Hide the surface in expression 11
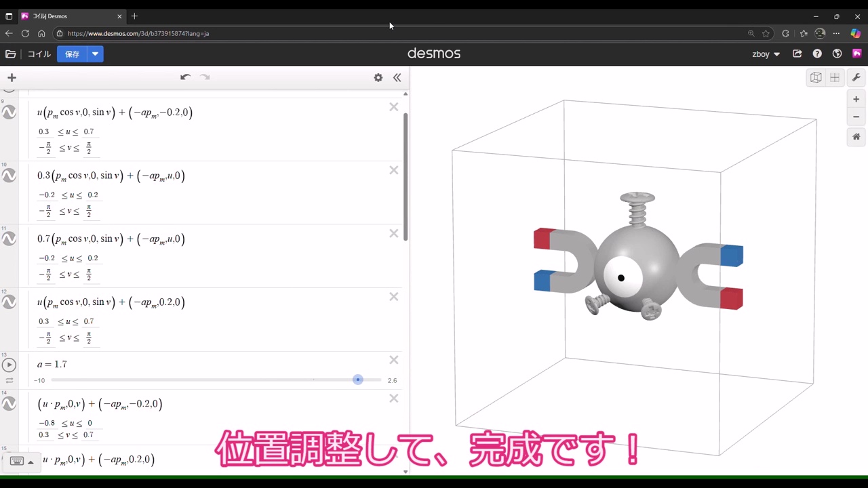Screen dimensions: 868x488 (9, 239)
